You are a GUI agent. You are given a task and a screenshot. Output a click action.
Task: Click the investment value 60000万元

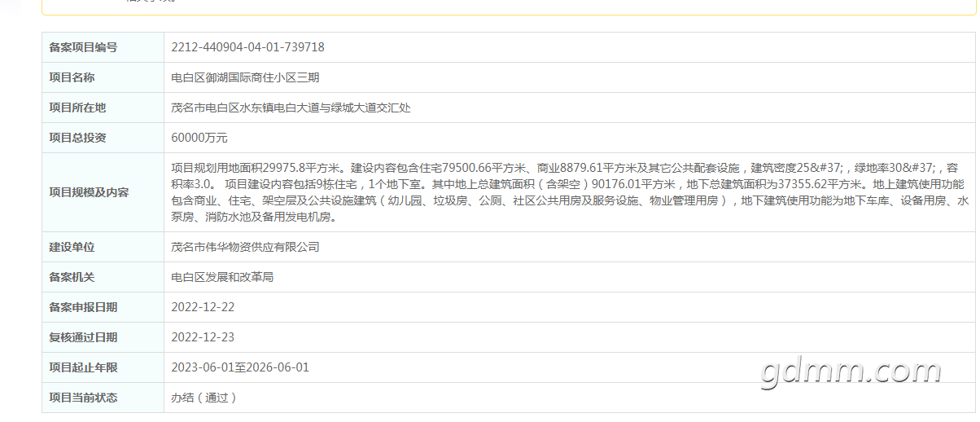pyautogui.click(x=199, y=138)
